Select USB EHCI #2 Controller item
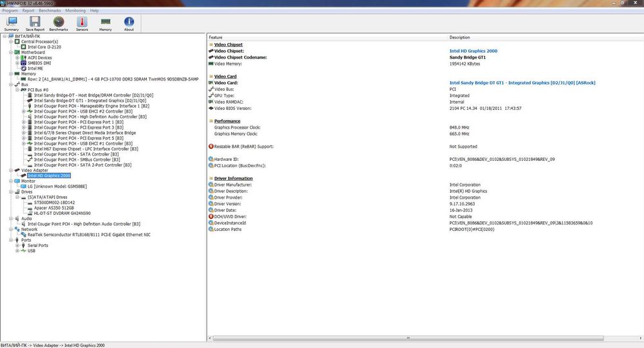This screenshot has height=348, width=644. pyautogui.click(x=83, y=111)
